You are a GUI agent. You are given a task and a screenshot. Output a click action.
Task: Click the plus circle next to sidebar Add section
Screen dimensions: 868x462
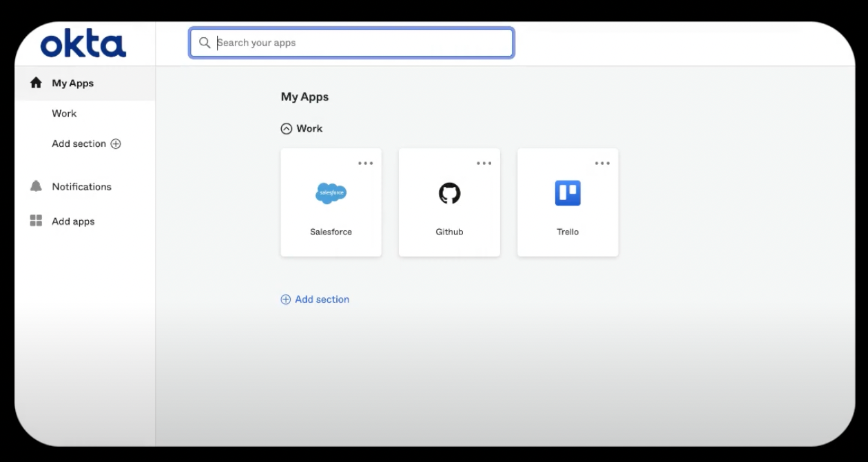(x=116, y=144)
